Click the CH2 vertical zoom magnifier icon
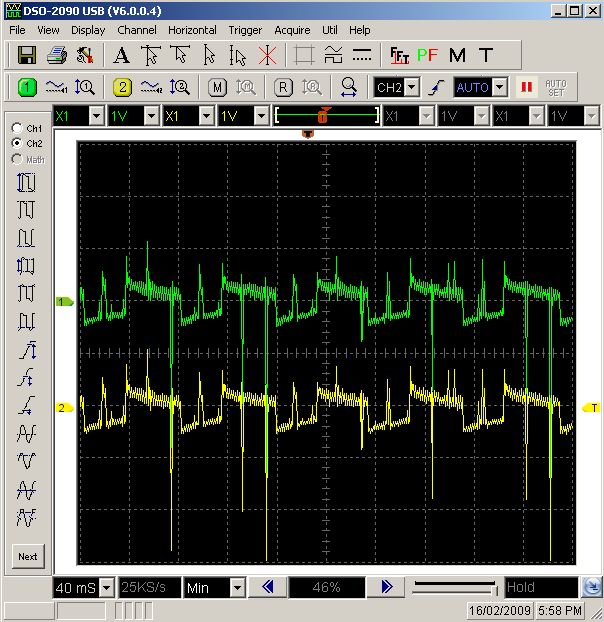The height and width of the screenshot is (622, 604). click(180, 87)
